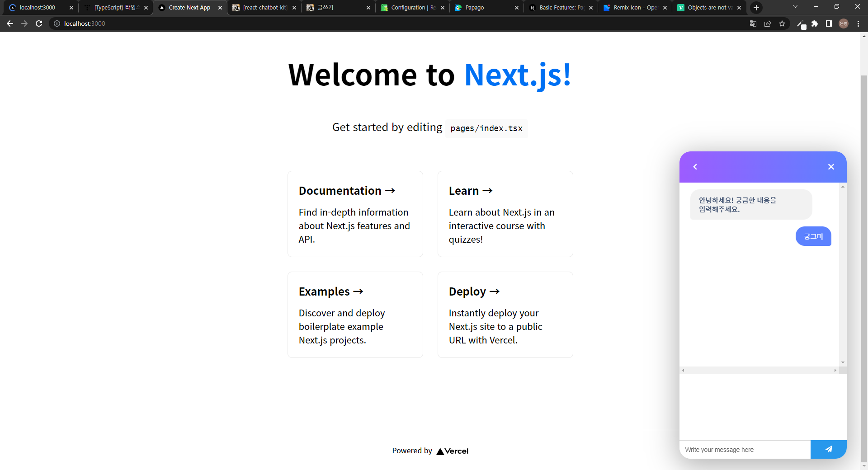Click the share page icon
The width and height of the screenshot is (868, 470).
(x=768, y=23)
